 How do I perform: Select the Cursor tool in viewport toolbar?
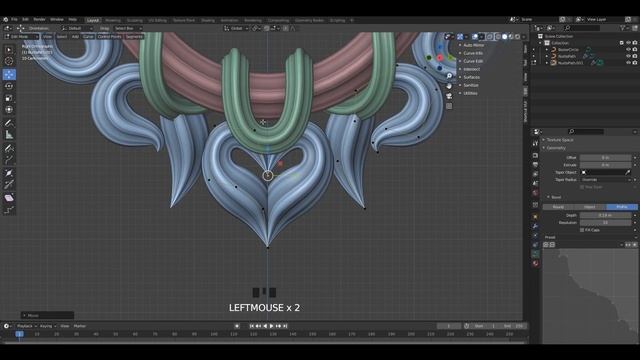point(9,61)
